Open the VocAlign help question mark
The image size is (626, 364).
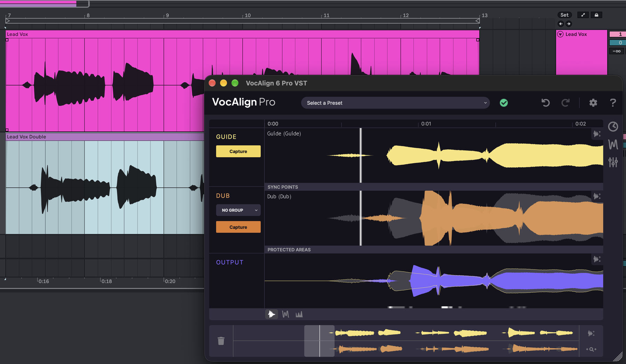click(613, 102)
